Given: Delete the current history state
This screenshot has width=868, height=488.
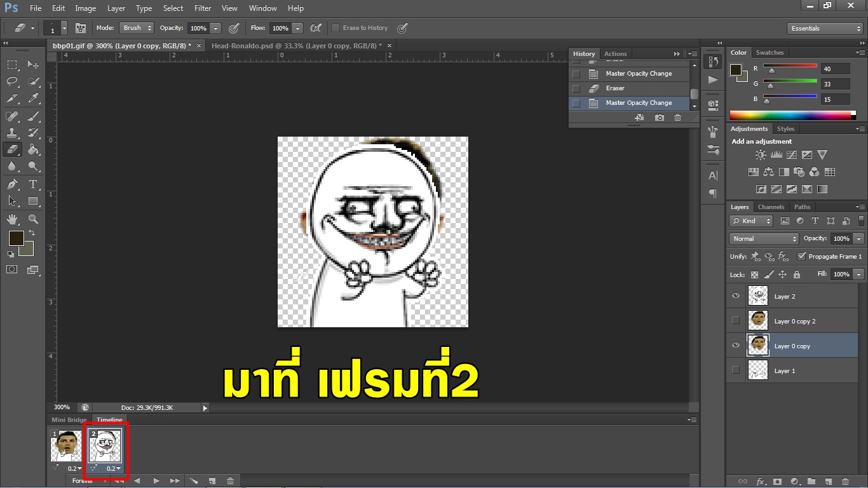Looking at the screenshot, I should (x=677, y=118).
